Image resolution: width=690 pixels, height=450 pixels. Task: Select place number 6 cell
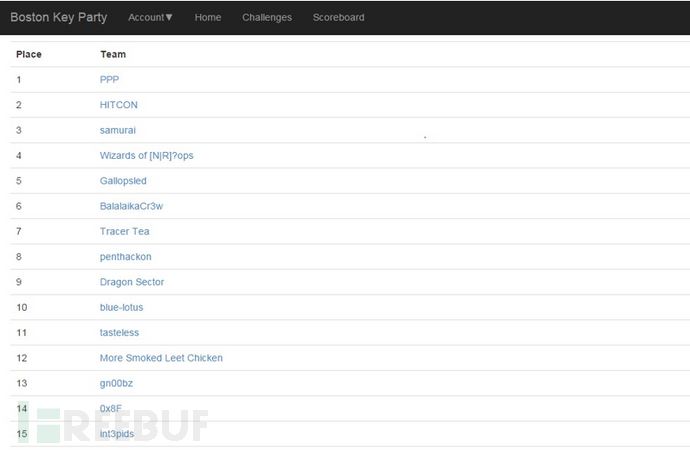(18, 206)
